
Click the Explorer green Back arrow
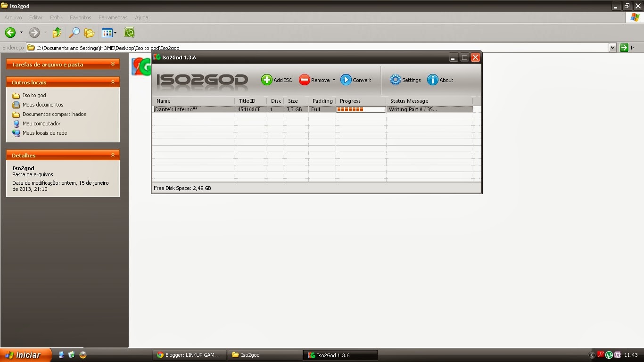10,33
